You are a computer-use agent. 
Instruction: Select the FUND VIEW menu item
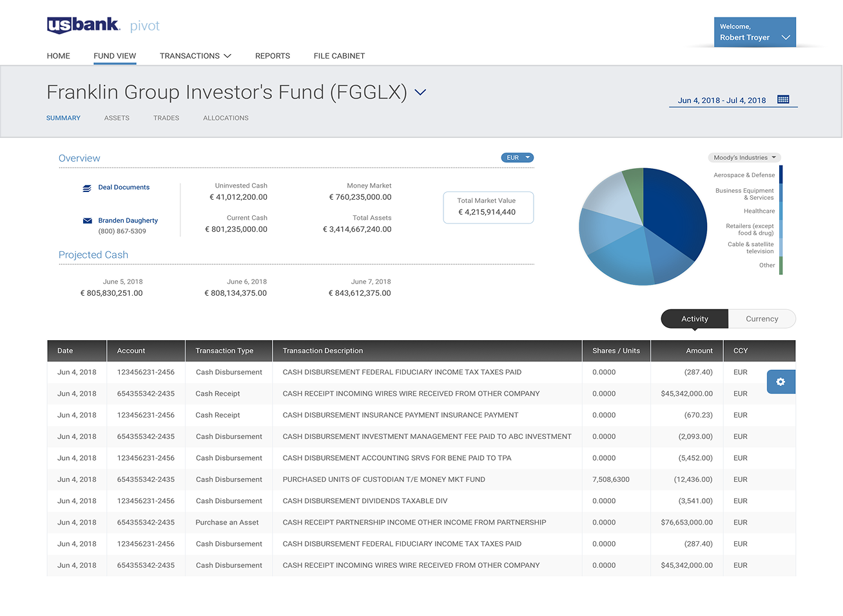tap(115, 56)
